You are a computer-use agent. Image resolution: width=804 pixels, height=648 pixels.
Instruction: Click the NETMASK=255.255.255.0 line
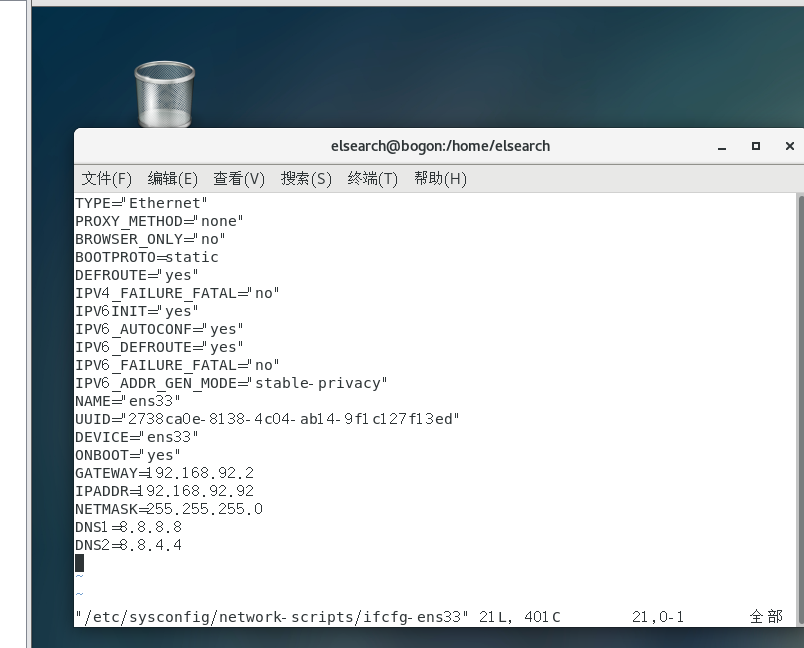click(x=169, y=509)
